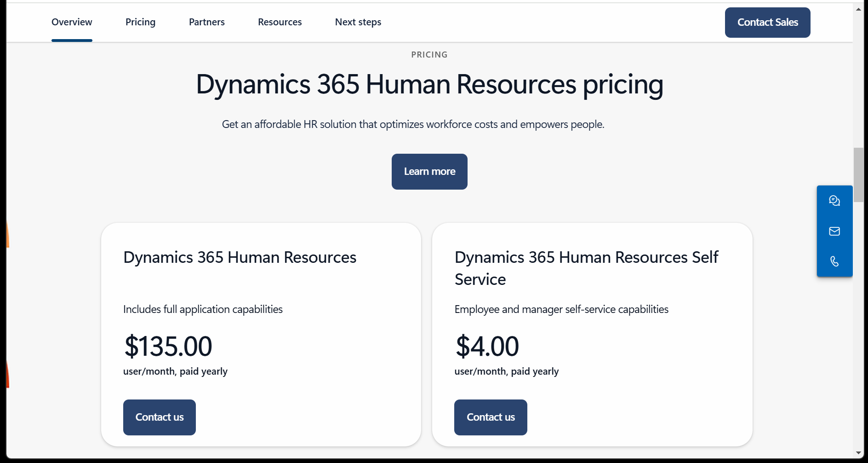Open the Next steps tab
This screenshot has height=463, width=868.
358,22
